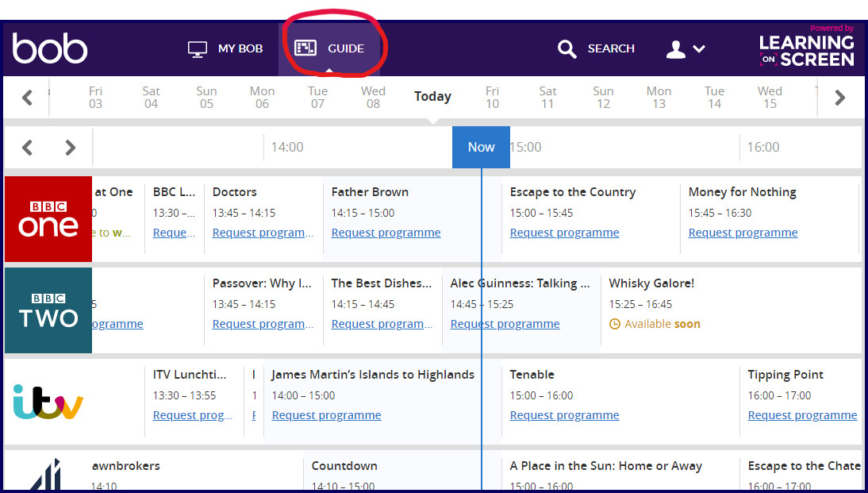
Task: Request programme for James Martin's Islands to Highlands
Action: tap(326, 414)
